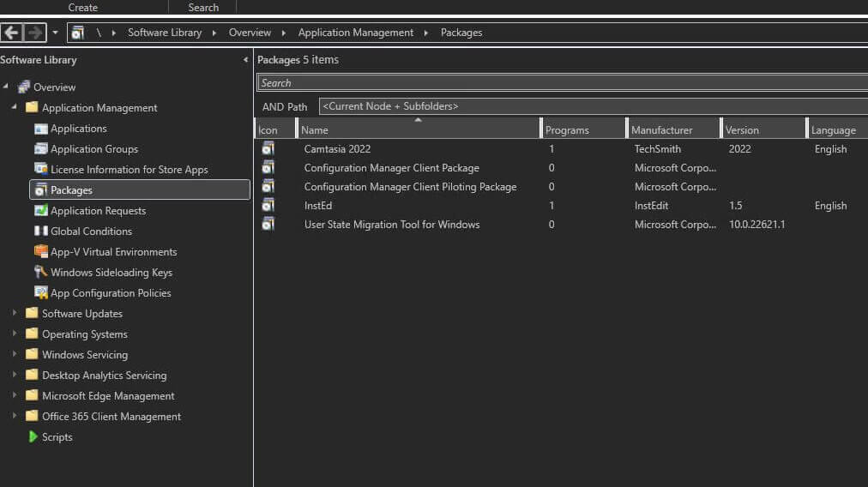868x487 pixels.
Task: Click the Configuration Manager Client Package icon
Action: (268, 167)
